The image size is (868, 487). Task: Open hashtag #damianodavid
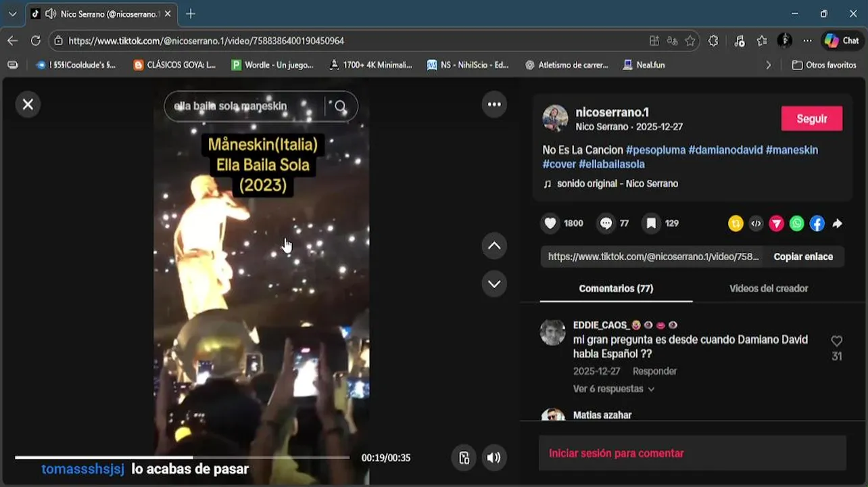point(725,150)
